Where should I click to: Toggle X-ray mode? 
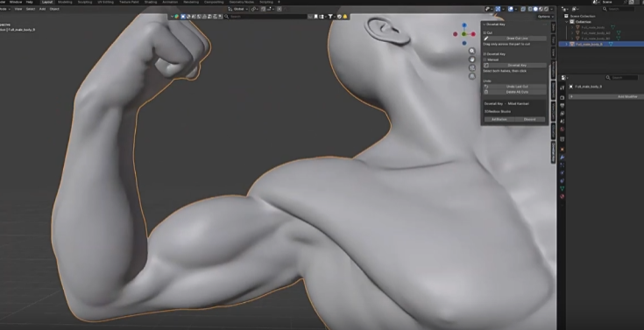click(523, 9)
